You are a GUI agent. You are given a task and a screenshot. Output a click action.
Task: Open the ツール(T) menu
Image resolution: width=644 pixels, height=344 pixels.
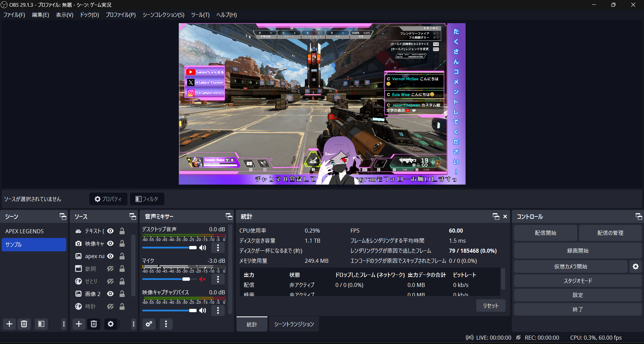pyautogui.click(x=200, y=15)
